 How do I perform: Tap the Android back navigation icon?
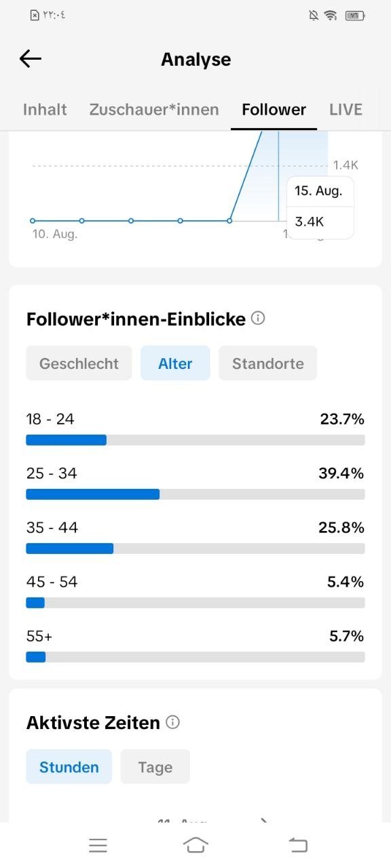298,845
